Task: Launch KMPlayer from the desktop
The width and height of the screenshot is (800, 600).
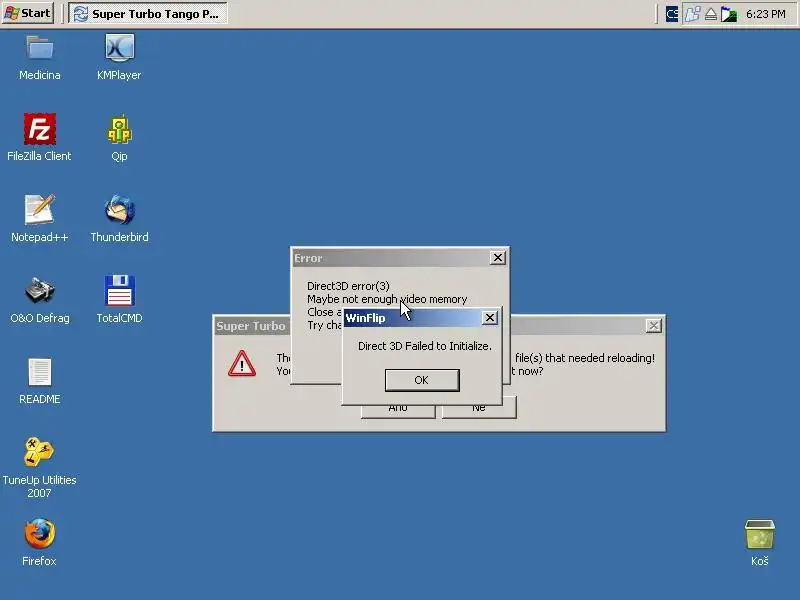Action: (119, 48)
